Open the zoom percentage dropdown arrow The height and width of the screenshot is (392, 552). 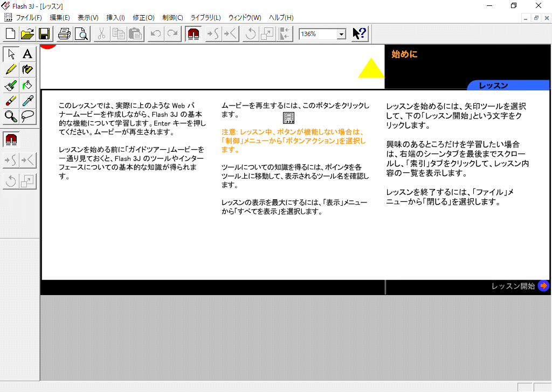tap(341, 34)
